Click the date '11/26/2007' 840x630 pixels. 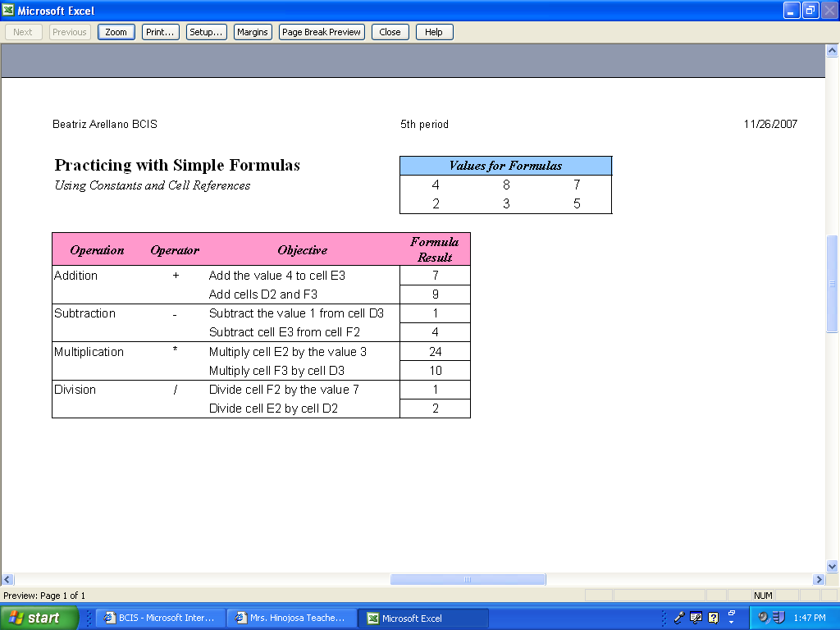click(770, 125)
